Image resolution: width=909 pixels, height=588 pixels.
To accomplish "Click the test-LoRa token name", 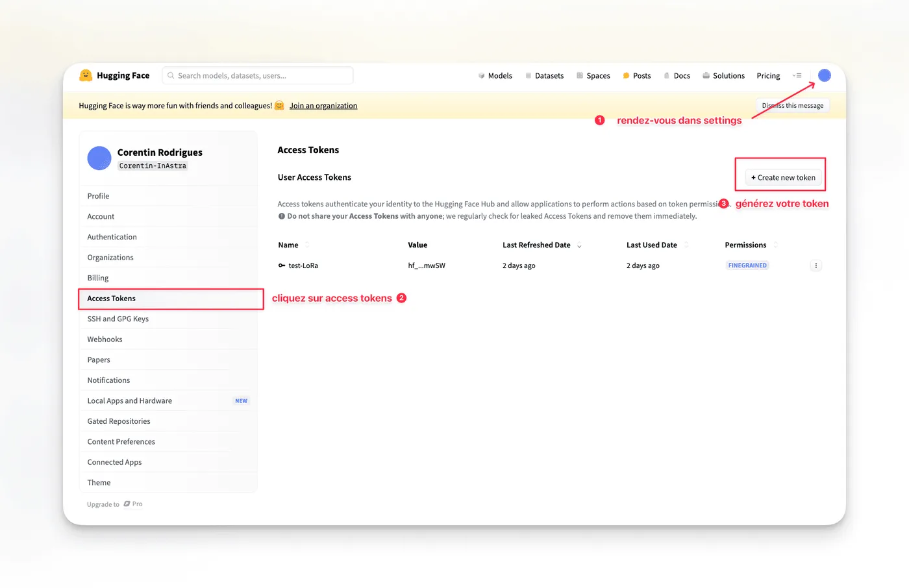I will tap(303, 265).
